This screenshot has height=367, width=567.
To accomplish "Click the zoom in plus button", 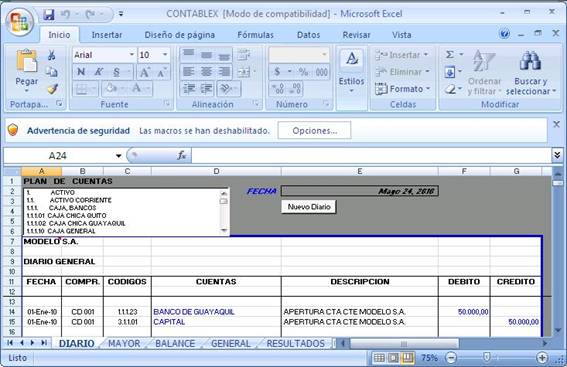I will pyautogui.click(x=542, y=358).
